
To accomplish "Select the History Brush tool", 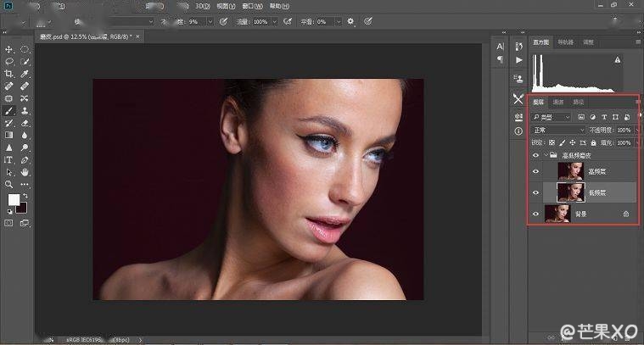I will point(8,123).
